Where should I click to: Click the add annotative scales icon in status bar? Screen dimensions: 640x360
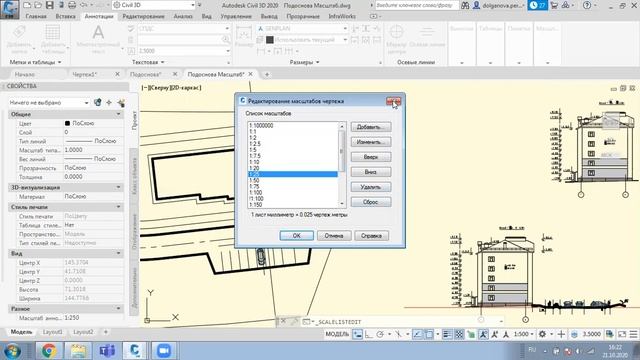point(494,334)
